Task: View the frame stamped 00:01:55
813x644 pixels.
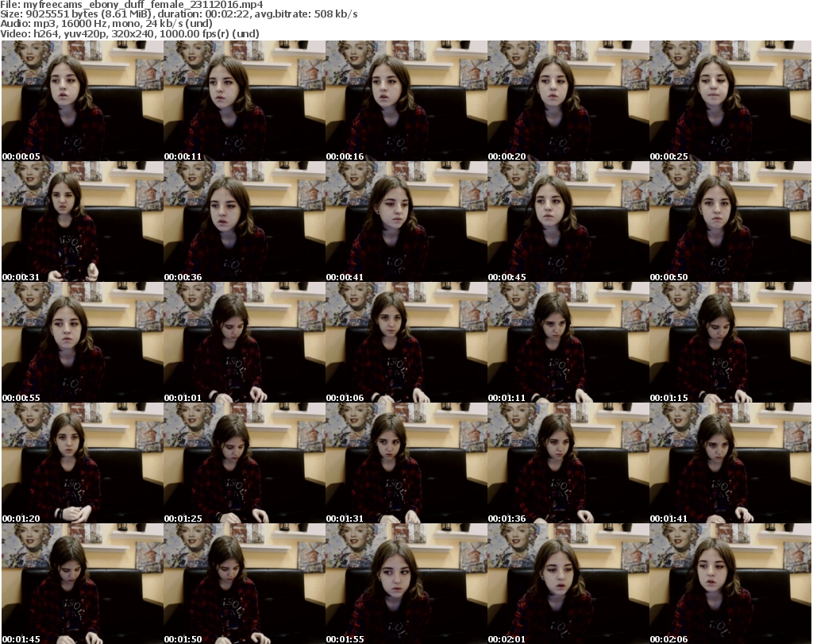Action: 406,584
